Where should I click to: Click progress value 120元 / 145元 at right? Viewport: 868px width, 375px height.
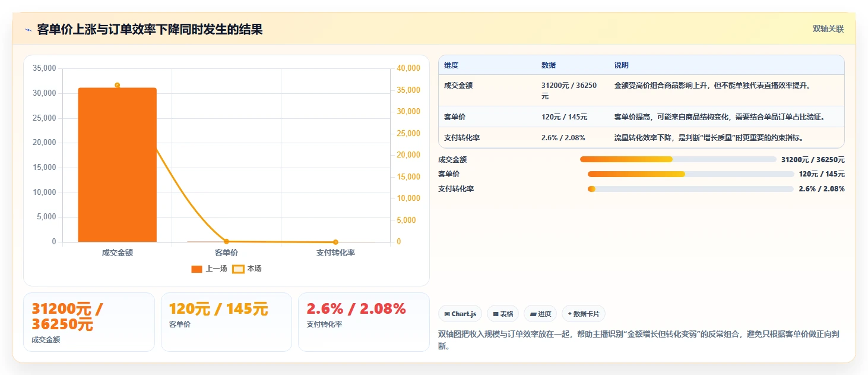(822, 174)
